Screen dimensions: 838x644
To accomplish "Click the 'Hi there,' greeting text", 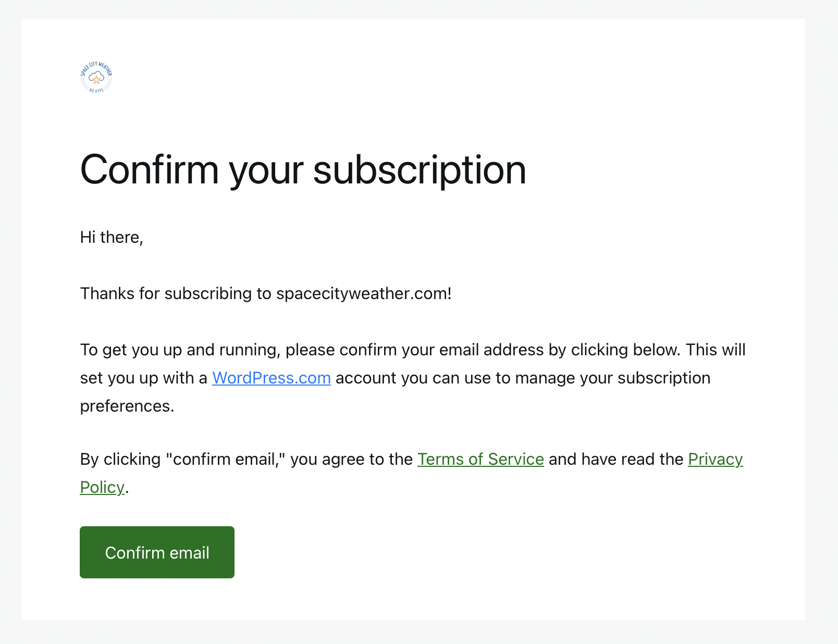I will pyautogui.click(x=111, y=237).
